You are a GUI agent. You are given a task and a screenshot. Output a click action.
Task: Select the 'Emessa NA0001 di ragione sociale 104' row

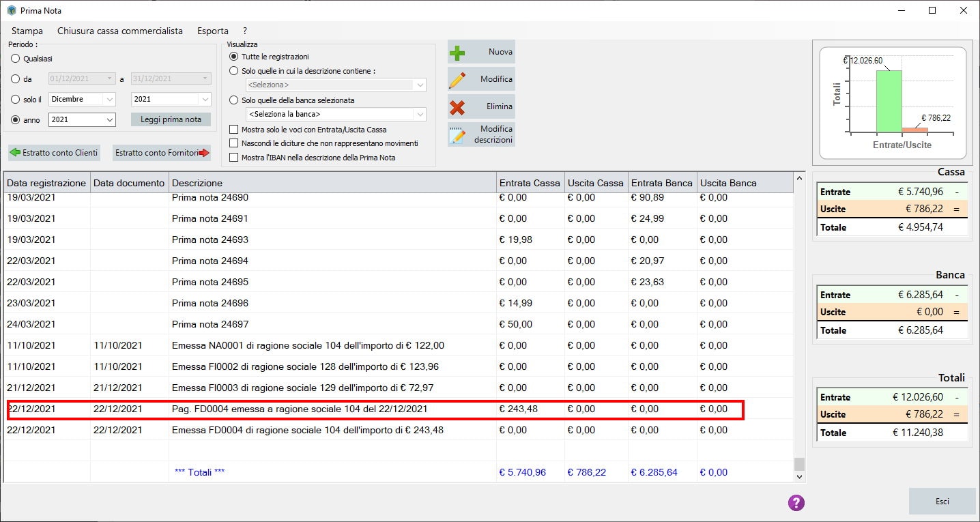399,345
